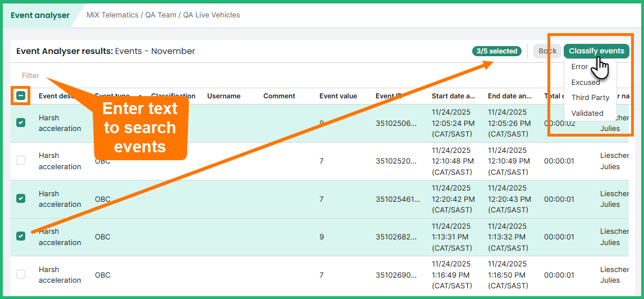Click the title 'Event Analyser results: Events - November'
644x299 pixels.
click(x=106, y=51)
